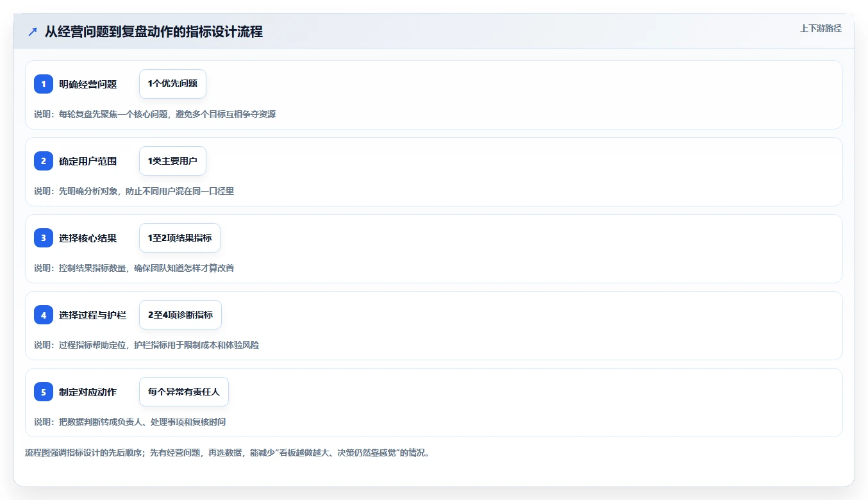Click step title '选择核心结果'

(x=88, y=238)
